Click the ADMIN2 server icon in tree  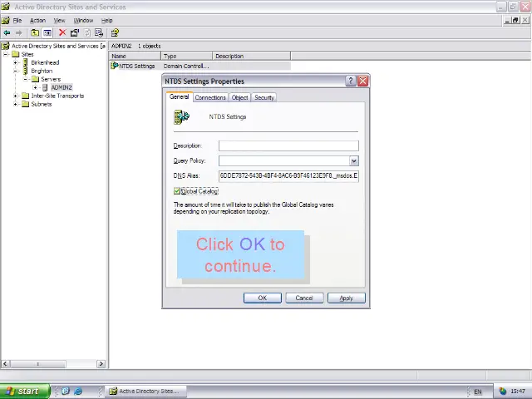[45, 87]
